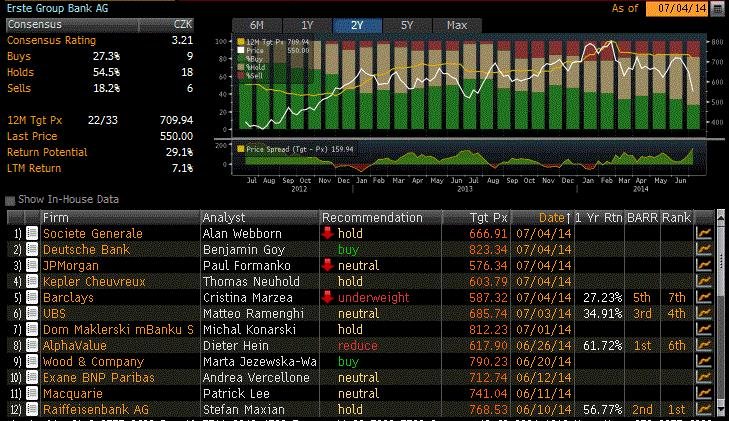Open Raiffeisenbank AG document icon
The width and height of the screenshot is (729, 421).
tap(32, 409)
